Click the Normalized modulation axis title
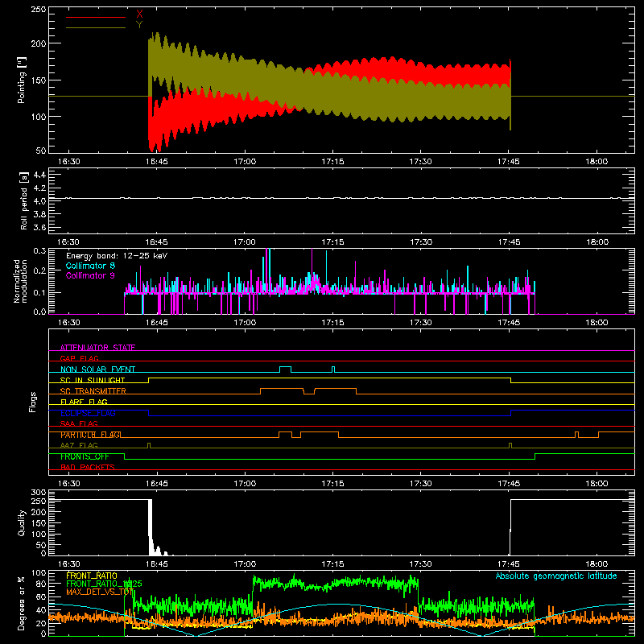The height and width of the screenshot is (644, 644). click(19, 281)
